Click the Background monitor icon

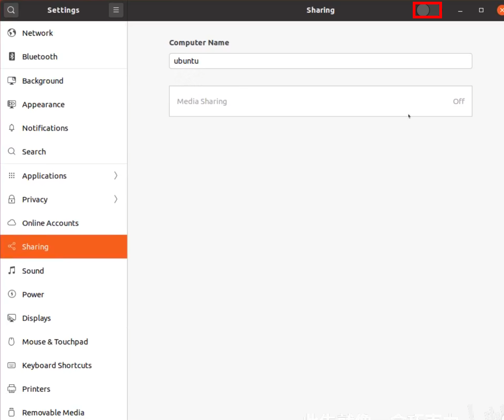coord(12,81)
